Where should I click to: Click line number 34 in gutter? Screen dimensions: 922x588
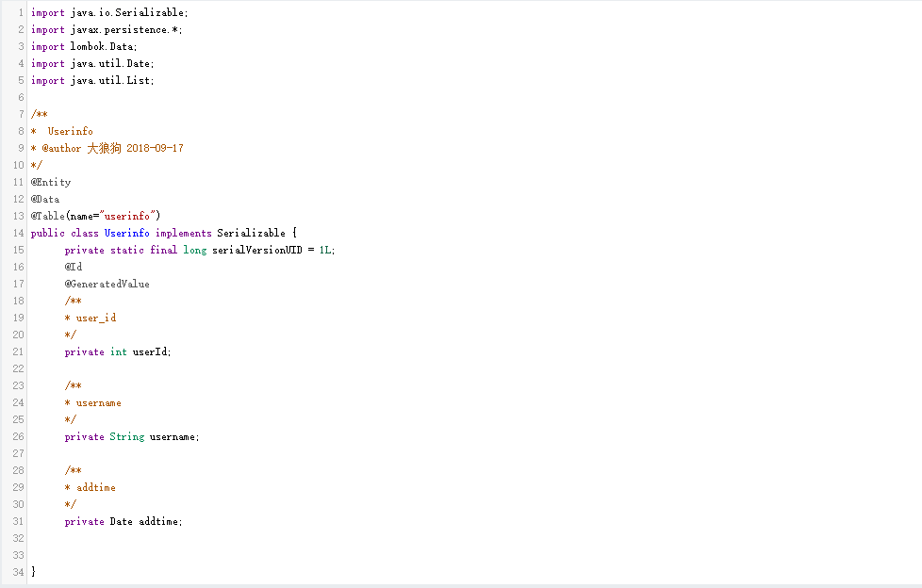click(18, 573)
